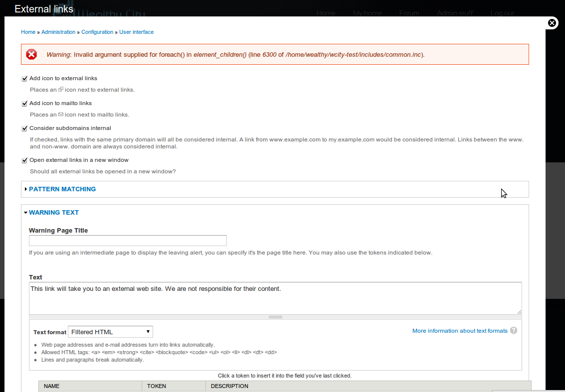Click the help question mark icon near text formats
Image resolution: width=565 pixels, height=392 pixels.
514,330
